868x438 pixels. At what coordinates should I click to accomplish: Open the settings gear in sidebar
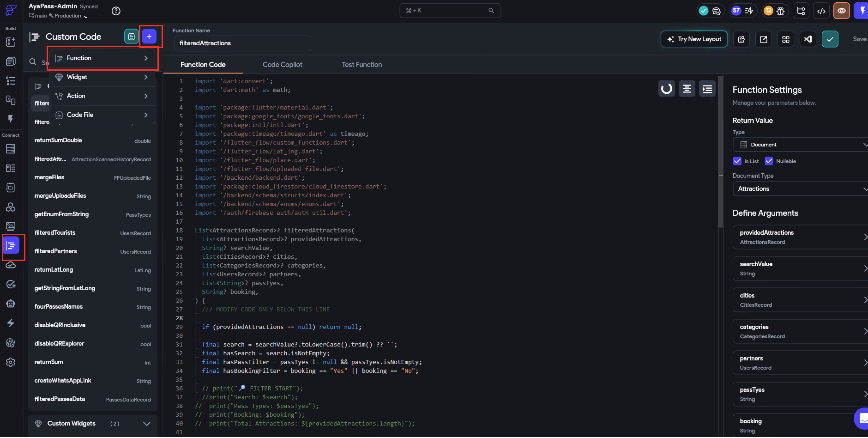pyautogui.click(x=11, y=362)
